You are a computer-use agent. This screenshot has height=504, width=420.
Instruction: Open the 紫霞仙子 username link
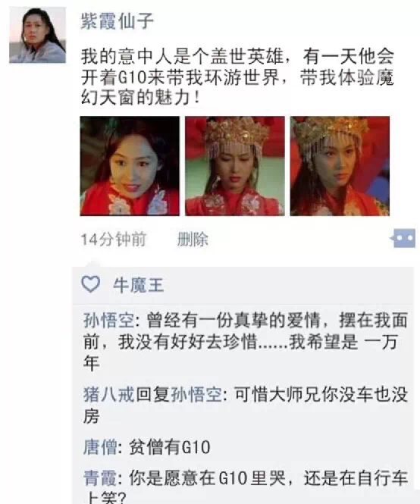[117, 21]
